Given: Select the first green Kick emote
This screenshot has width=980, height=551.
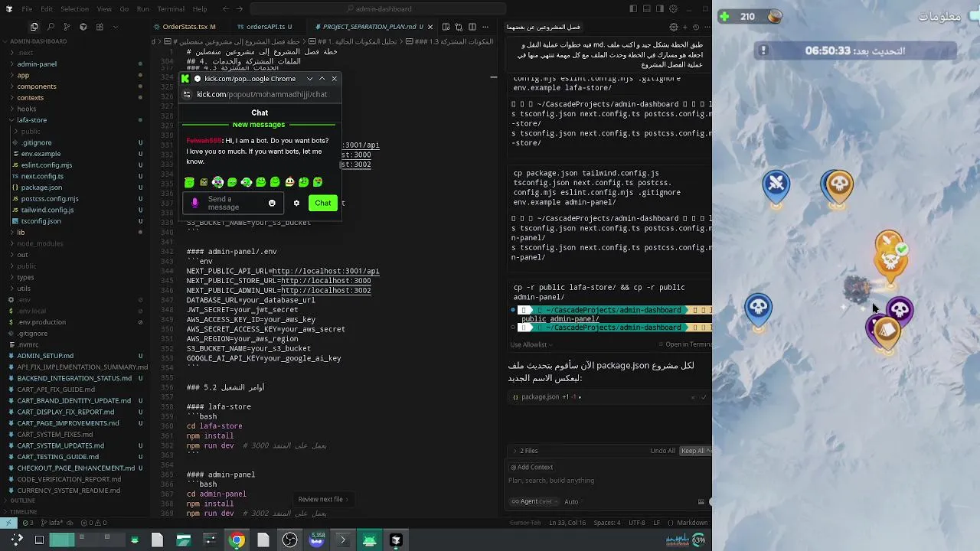Looking at the screenshot, I should tap(190, 182).
